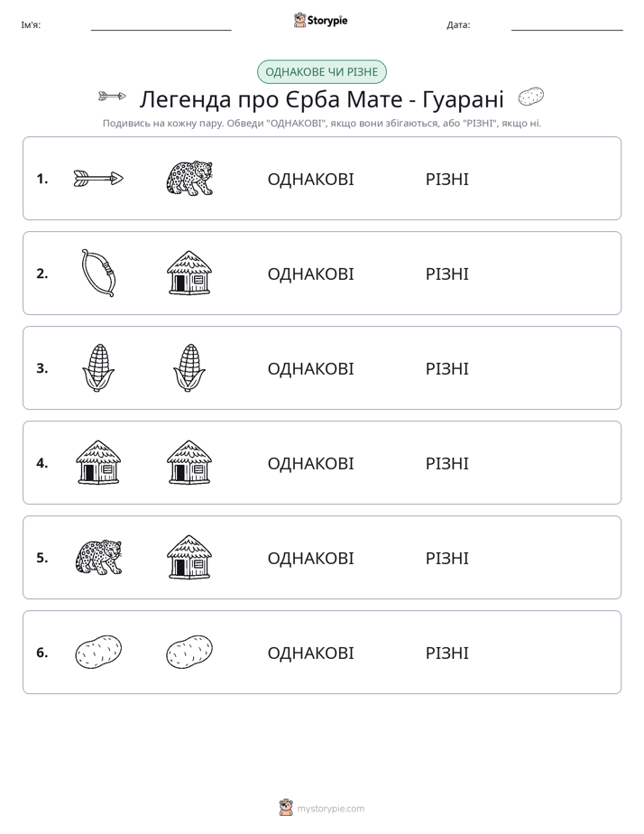This screenshot has width=644, height=834.
Task: Click the jaguar icon in row 1
Action: [x=189, y=178]
